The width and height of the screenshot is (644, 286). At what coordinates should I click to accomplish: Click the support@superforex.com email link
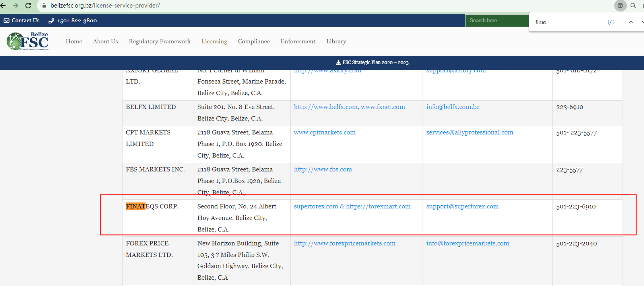[462, 206]
